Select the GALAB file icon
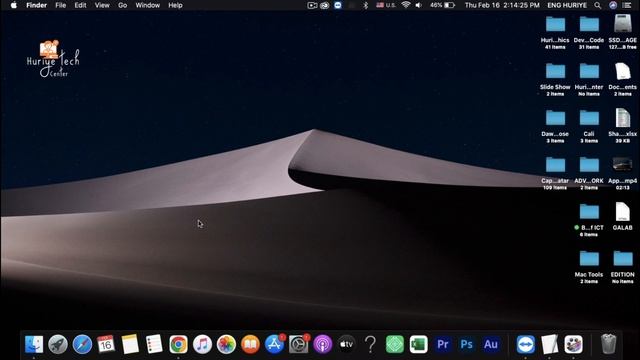640x360 pixels. [x=622, y=212]
